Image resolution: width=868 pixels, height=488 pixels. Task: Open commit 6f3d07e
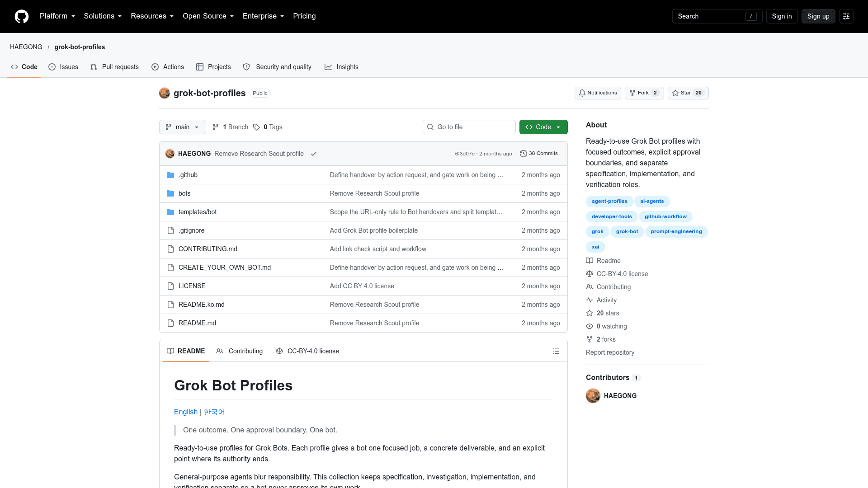click(x=465, y=154)
